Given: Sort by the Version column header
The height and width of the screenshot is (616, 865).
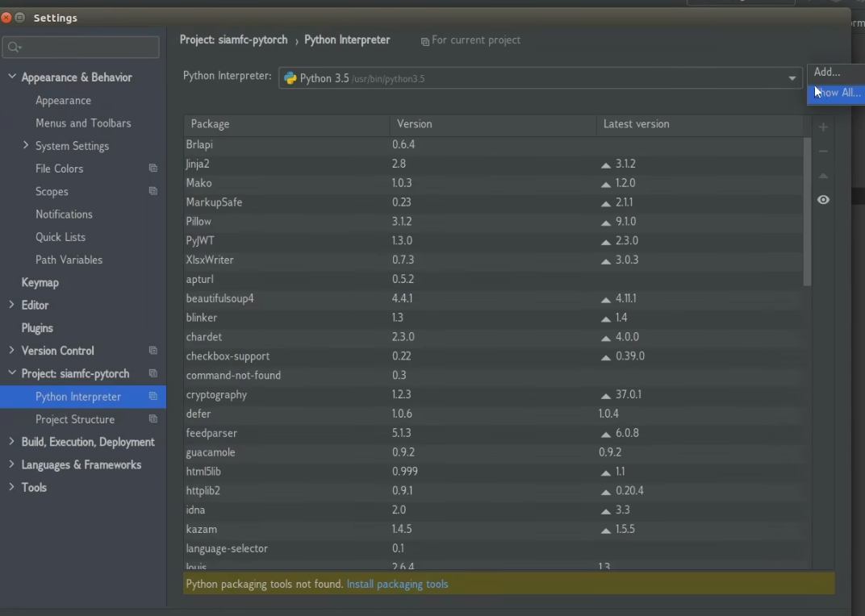Looking at the screenshot, I should 493,124.
